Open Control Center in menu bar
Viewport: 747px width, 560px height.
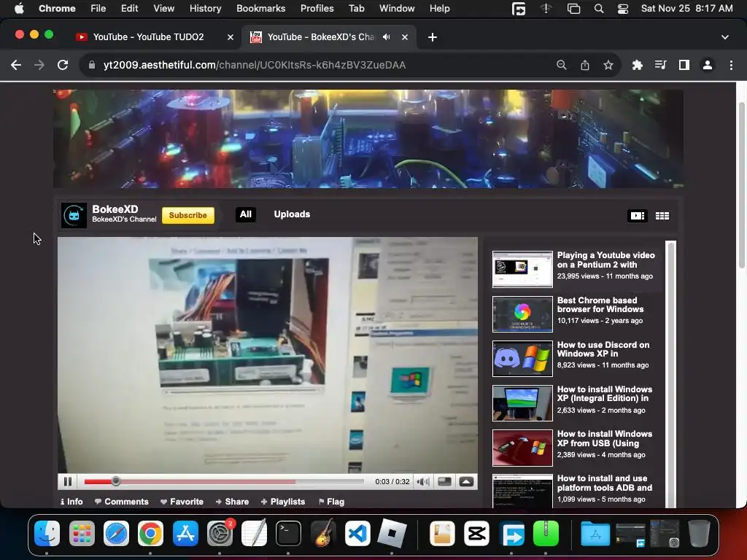[x=623, y=9]
